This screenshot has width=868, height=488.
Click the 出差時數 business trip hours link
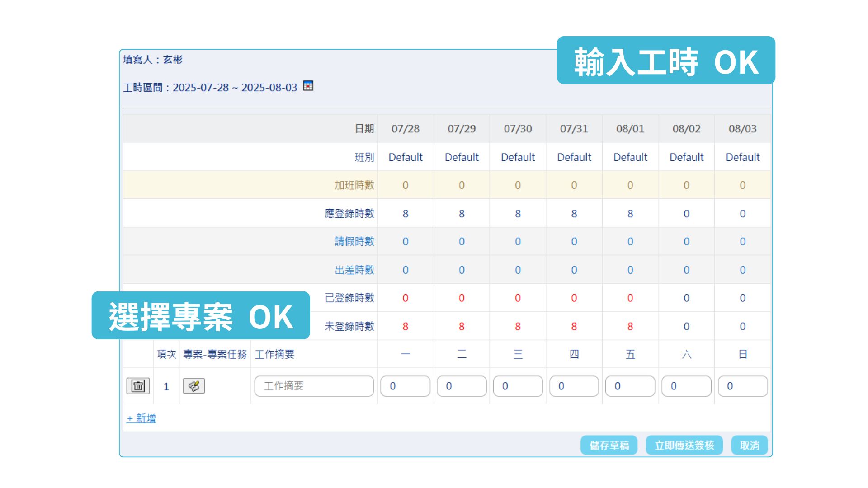click(354, 270)
